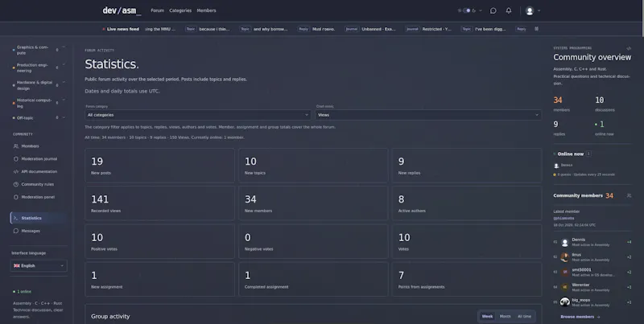Screen dimensions: 644x324
Task: Open the Forum nav item
Action: [157, 10]
